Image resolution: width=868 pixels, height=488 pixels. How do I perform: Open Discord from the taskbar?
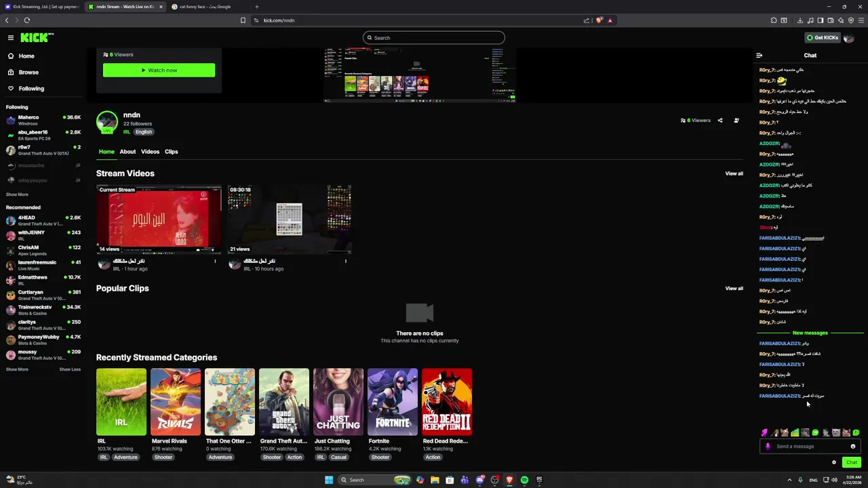tap(479, 480)
